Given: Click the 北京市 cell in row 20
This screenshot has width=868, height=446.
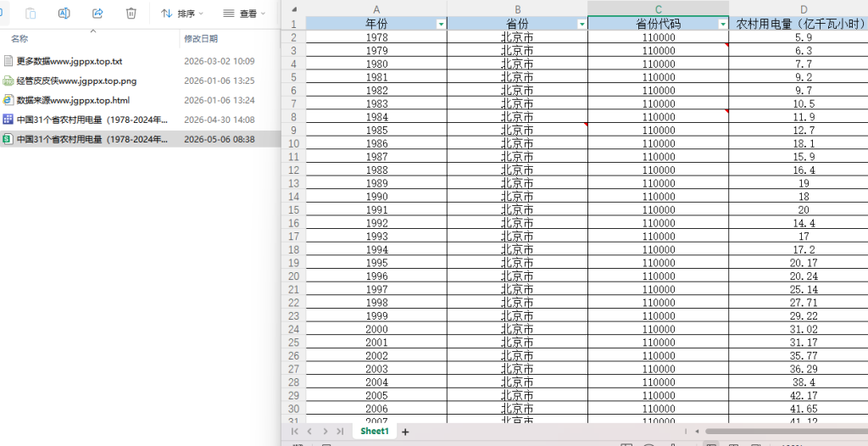Looking at the screenshot, I should (x=518, y=276).
